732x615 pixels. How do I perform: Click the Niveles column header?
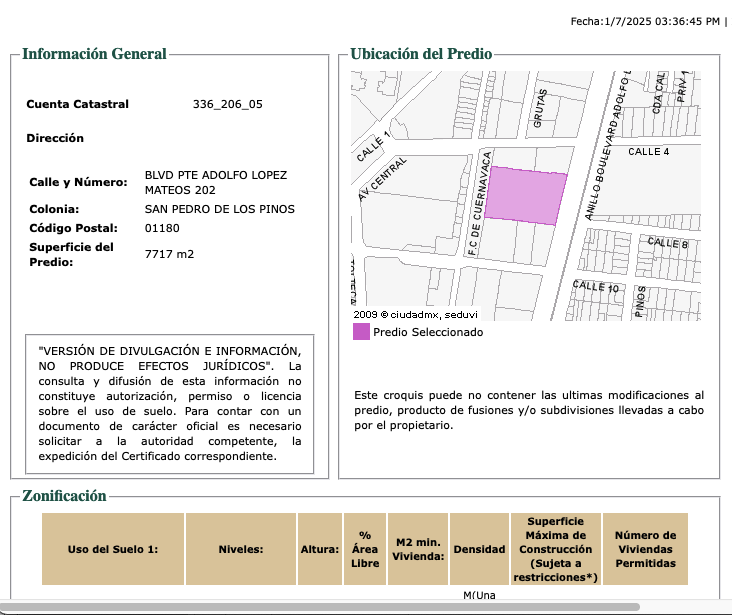click(x=241, y=549)
